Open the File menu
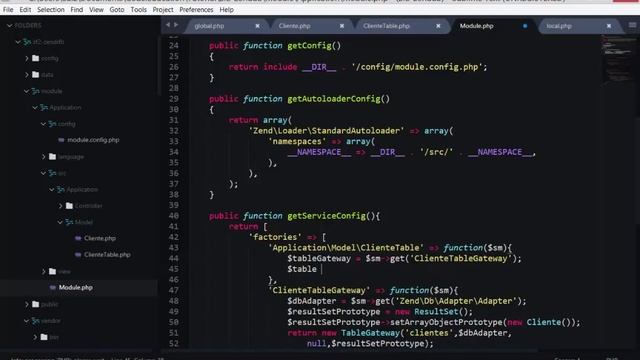 click(8, 9)
